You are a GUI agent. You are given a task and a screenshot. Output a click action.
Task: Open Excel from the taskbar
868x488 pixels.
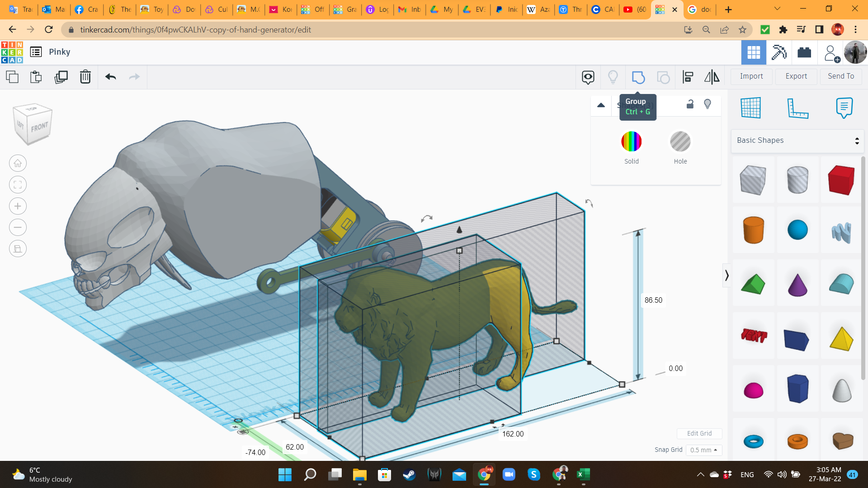583,474
